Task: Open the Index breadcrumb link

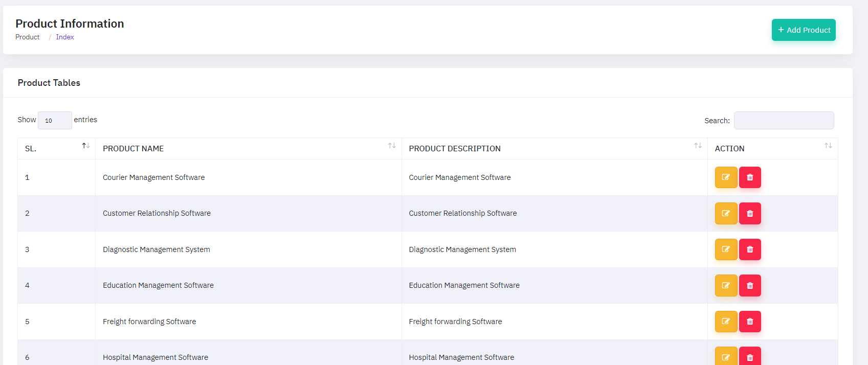Action: [x=65, y=37]
